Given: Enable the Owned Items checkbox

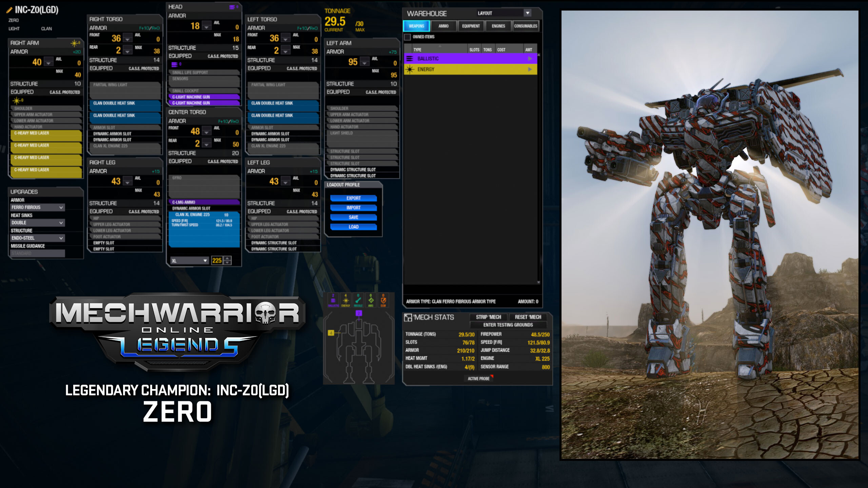Looking at the screenshot, I should point(407,37).
